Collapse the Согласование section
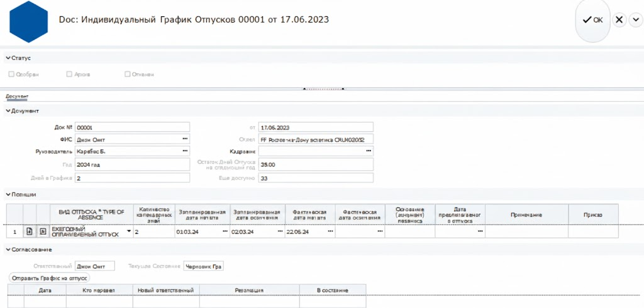Image resolution: width=644 pixels, height=308 pixels. coord(8,250)
